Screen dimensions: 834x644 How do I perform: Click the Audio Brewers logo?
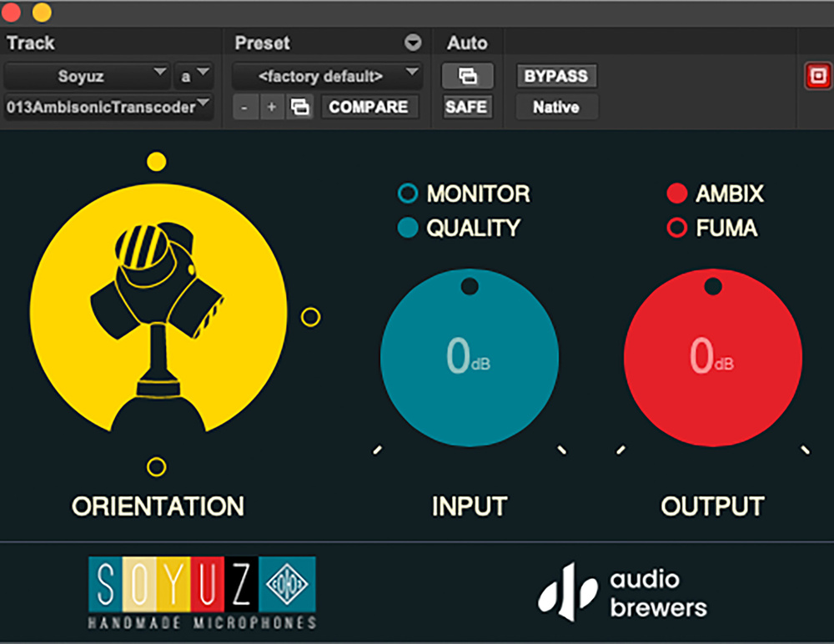tap(622, 593)
